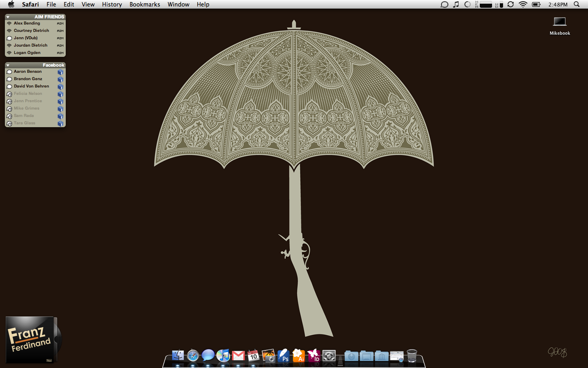The height and width of the screenshot is (368, 588).
Task: Open Spotlight search magnifier
Action: (577, 4)
